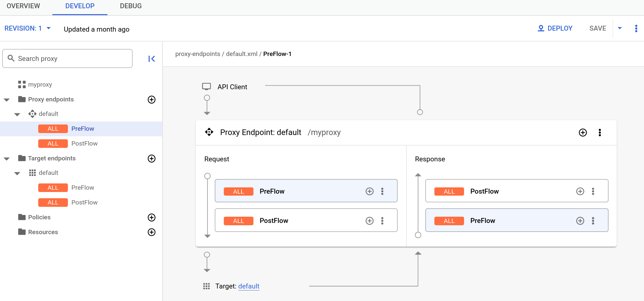The height and width of the screenshot is (301, 644).
Task: Open the default target link in breadcrumb diagram
Action: 249,286
